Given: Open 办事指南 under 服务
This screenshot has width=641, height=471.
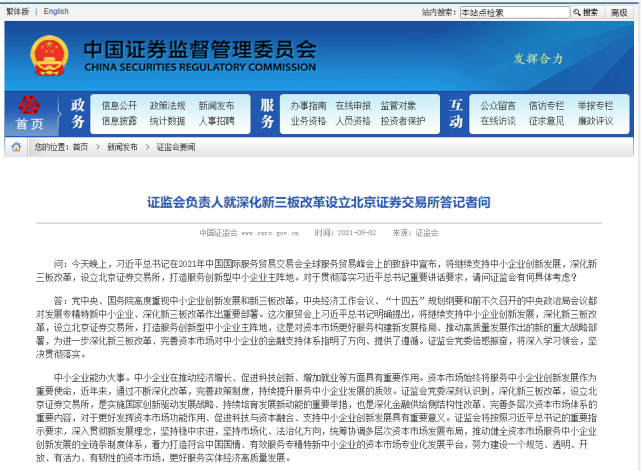Looking at the screenshot, I should click(308, 106).
